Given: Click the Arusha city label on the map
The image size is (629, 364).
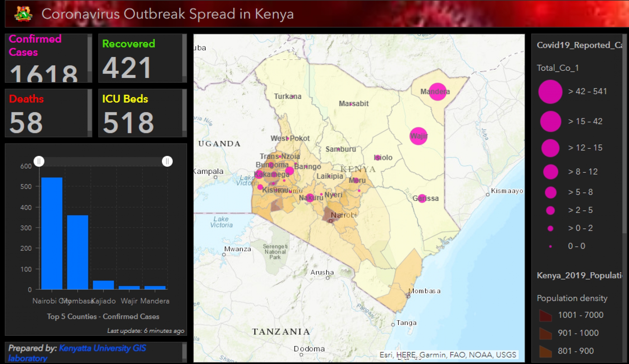Looking at the screenshot, I should click(x=322, y=273).
